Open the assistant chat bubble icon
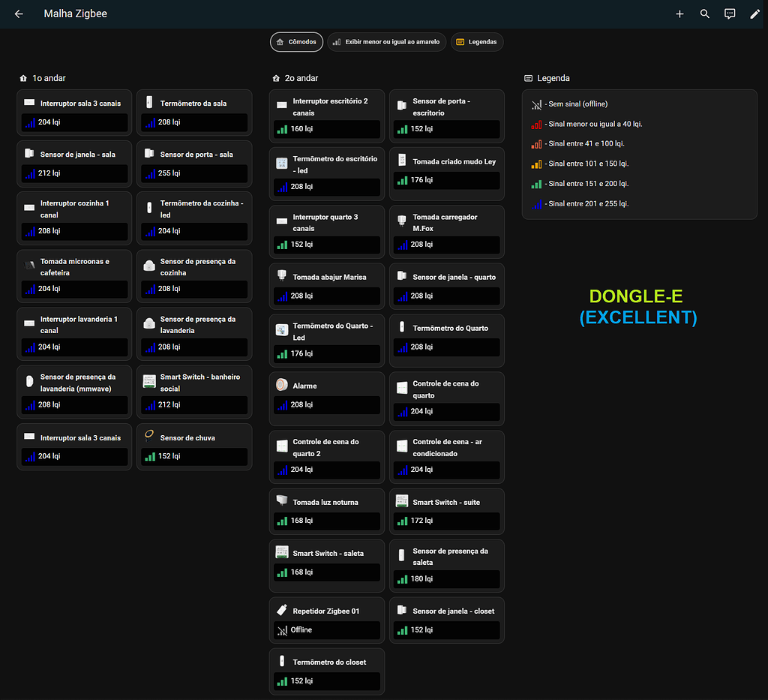 [730, 14]
